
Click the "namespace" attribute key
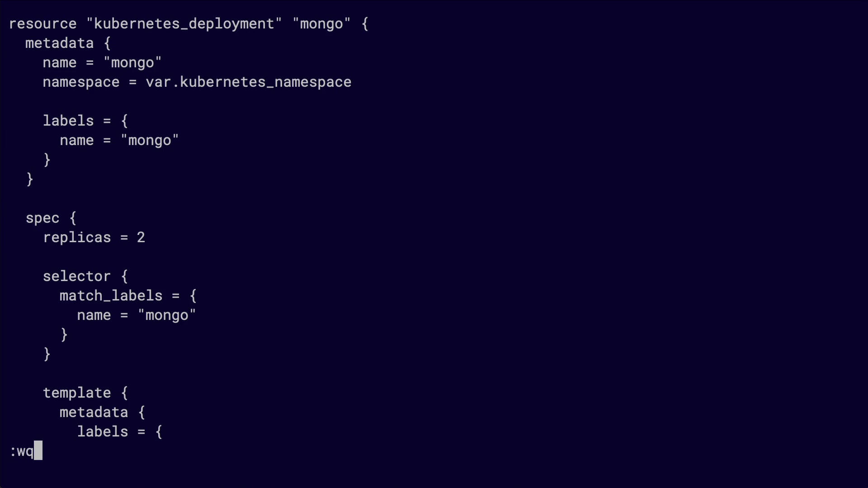tap(81, 82)
